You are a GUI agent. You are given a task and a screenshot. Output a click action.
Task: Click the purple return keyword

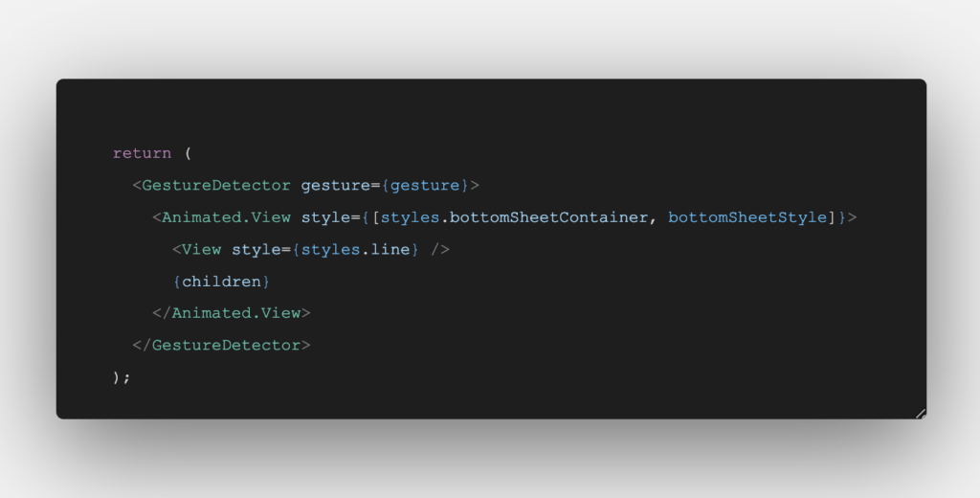(142, 153)
